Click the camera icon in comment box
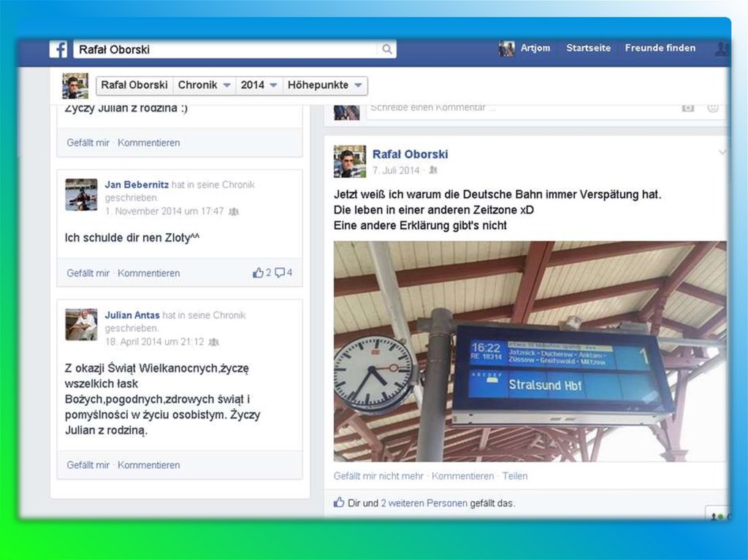Screen dimensions: 748x560 687,107
